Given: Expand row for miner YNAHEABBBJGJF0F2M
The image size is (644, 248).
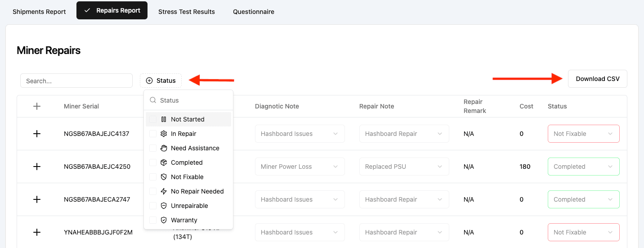Looking at the screenshot, I should click(37, 232).
